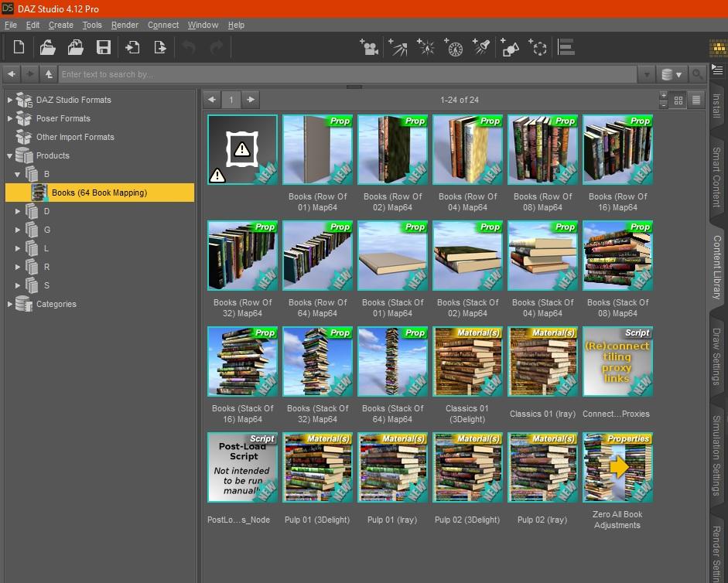
Task: Open the Render menu
Action: click(x=125, y=25)
